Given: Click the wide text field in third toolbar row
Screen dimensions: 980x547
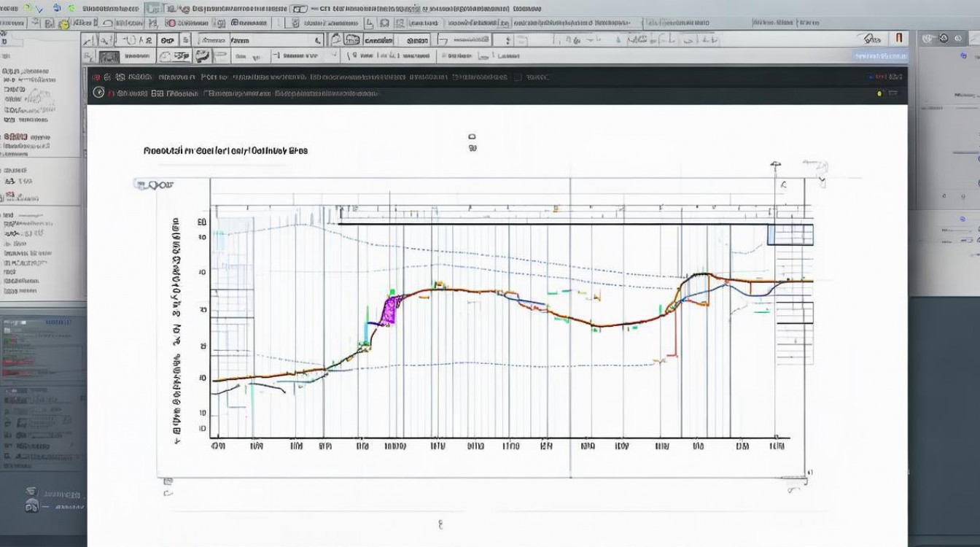Looking at the screenshot, I should pyautogui.click(x=278, y=41).
